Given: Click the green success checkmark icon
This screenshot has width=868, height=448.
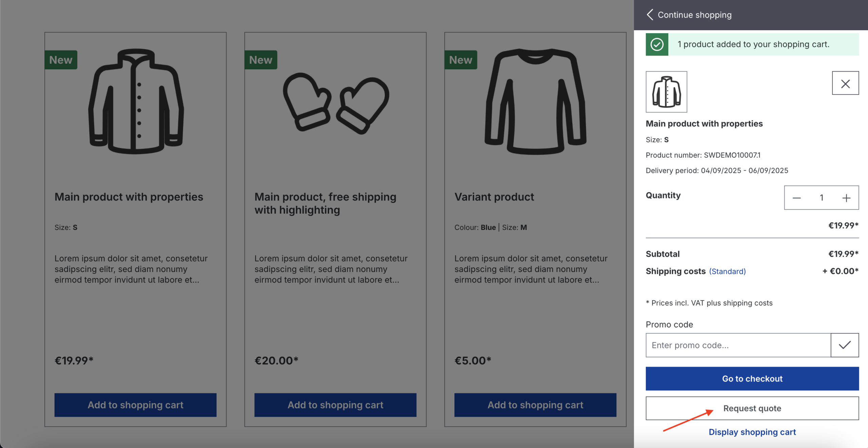Looking at the screenshot, I should [x=657, y=44].
